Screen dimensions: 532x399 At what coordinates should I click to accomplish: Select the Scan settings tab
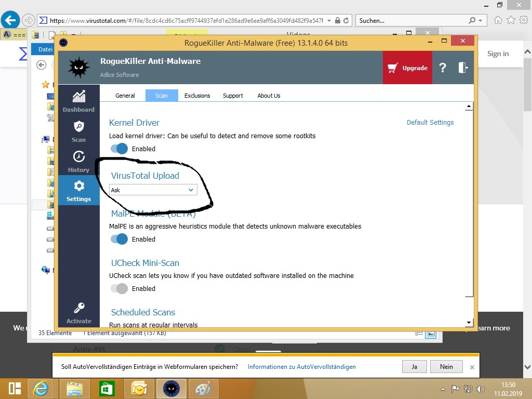(x=162, y=96)
